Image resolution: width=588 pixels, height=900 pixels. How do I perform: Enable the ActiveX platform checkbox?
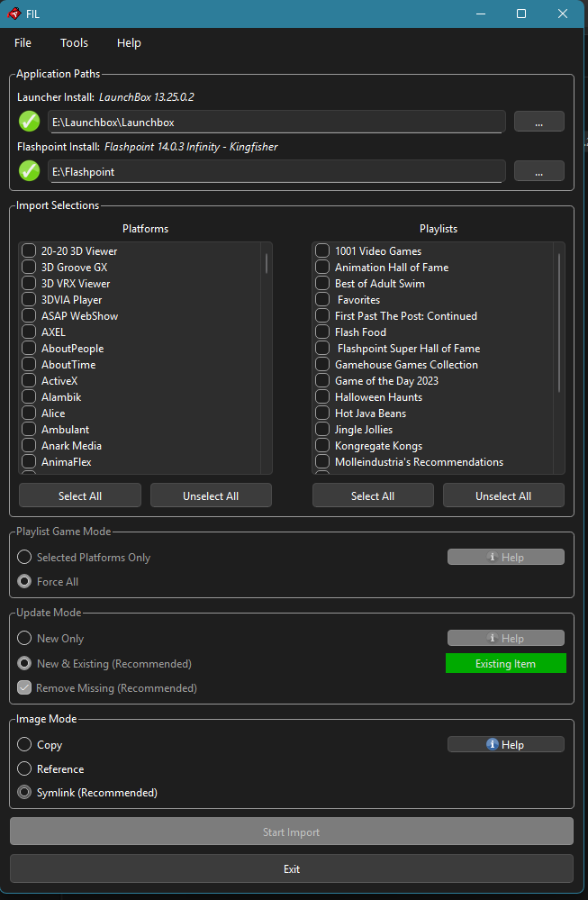[x=30, y=381]
